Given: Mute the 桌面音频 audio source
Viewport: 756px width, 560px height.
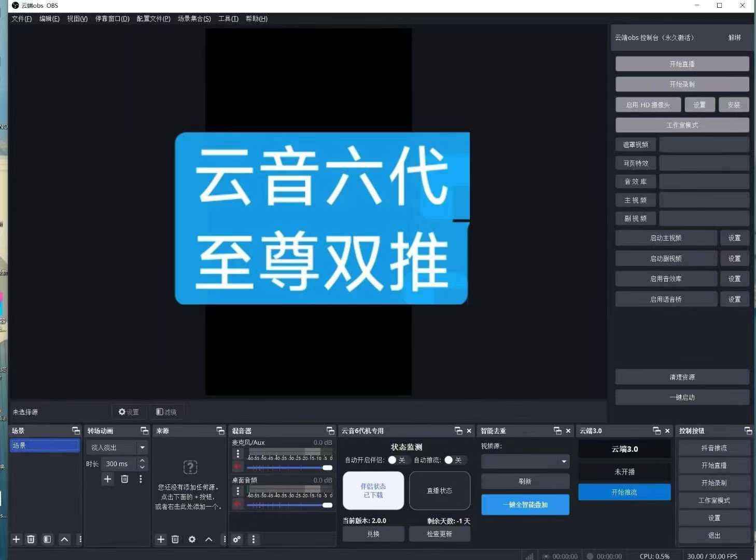Looking at the screenshot, I should tap(238, 503).
